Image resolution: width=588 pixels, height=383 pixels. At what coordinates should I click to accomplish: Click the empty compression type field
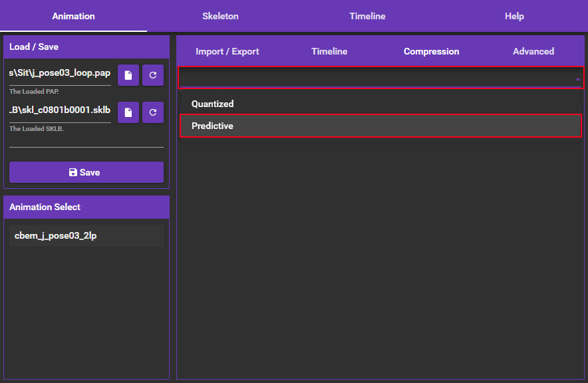click(372, 78)
